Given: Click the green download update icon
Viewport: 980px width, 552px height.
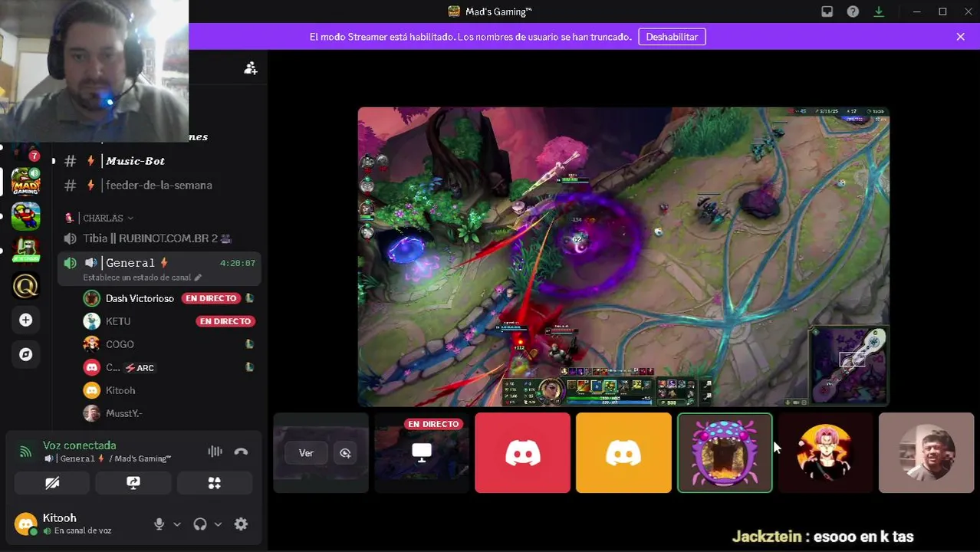Looking at the screenshot, I should point(879,11).
